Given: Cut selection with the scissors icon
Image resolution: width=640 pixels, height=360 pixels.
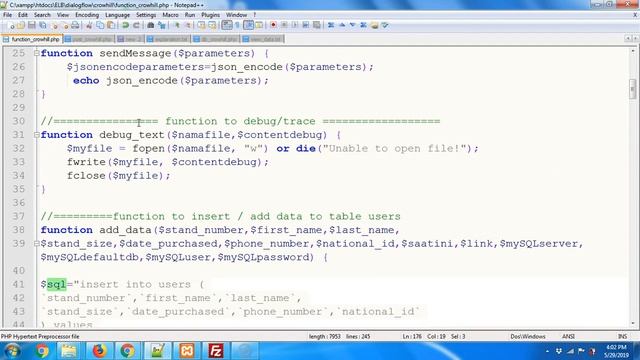Looking at the screenshot, I should pos(89,25).
